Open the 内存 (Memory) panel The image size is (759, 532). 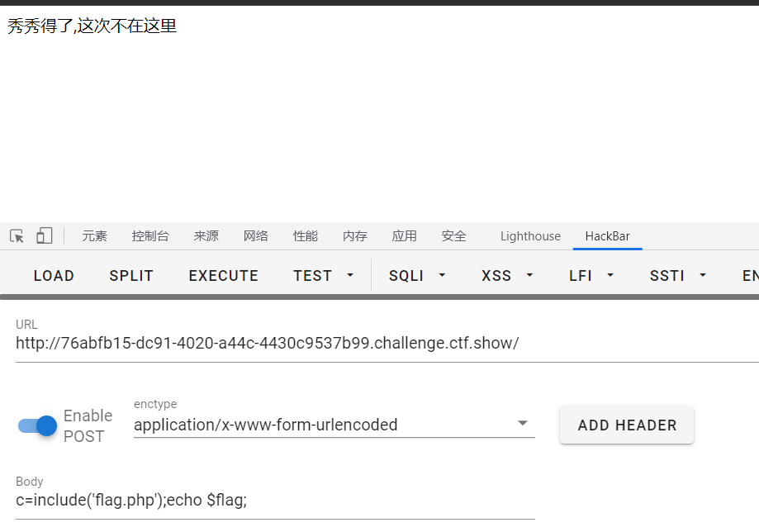(x=354, y=235)
